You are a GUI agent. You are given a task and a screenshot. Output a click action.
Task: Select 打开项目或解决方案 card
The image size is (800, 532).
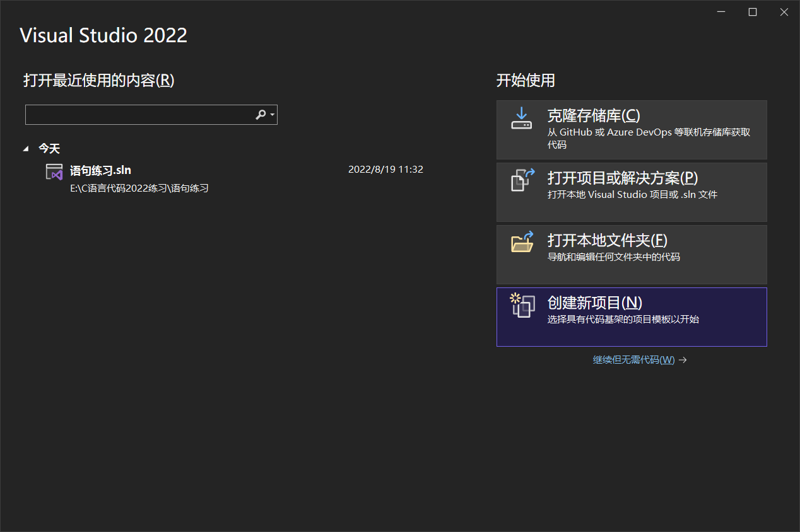point(632,192)
